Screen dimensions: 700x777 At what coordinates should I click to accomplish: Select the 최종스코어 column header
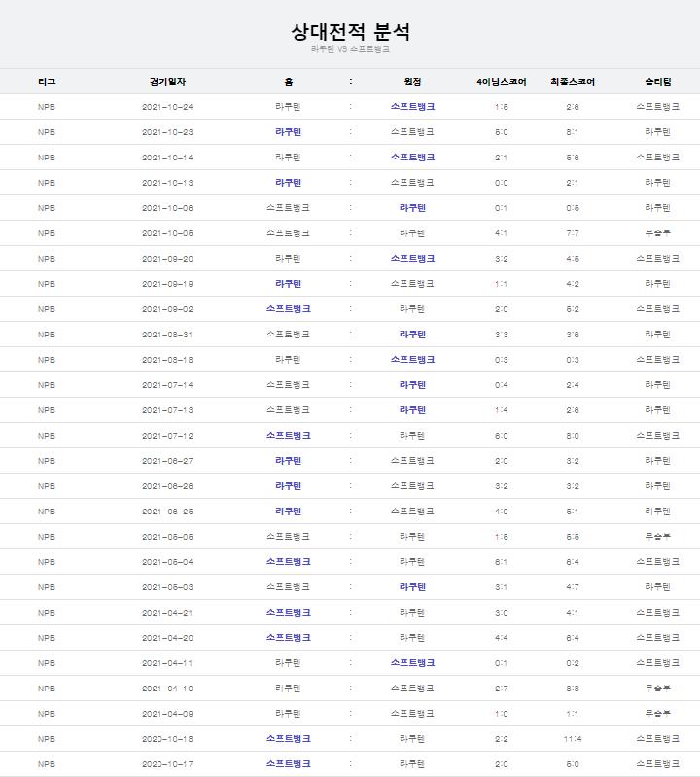click(573, 82)
